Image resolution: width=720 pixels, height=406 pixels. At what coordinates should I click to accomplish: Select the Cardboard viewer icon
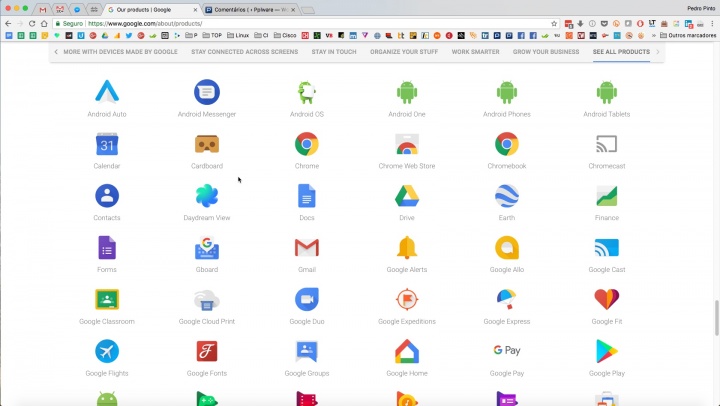click(x=207, y=145)
